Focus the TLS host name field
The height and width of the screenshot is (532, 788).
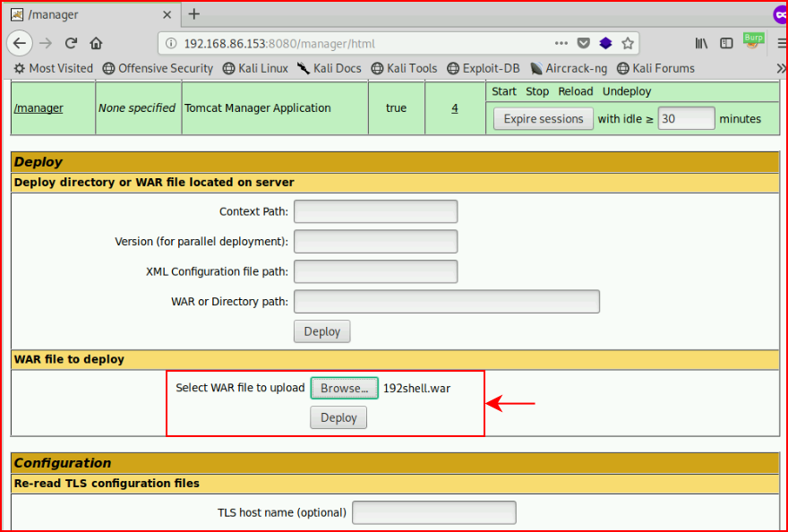click(x=433, y=512)
